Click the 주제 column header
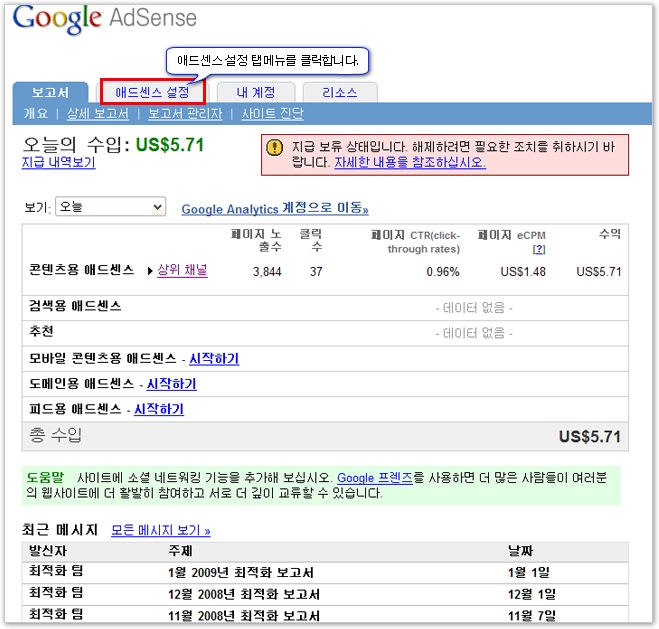Viewport: 659px width, 629px height. click(x=180, y=551)
